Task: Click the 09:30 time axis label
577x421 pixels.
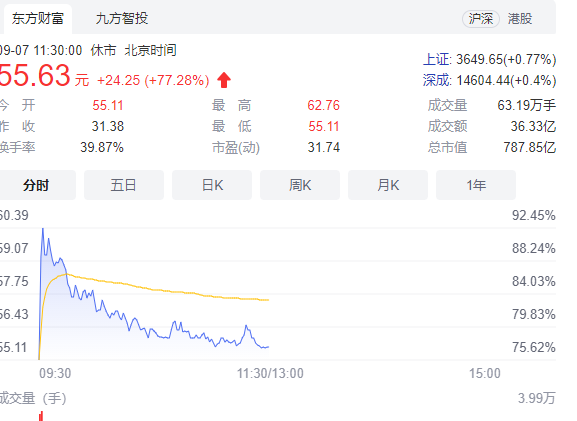Action: coord(55,373)
